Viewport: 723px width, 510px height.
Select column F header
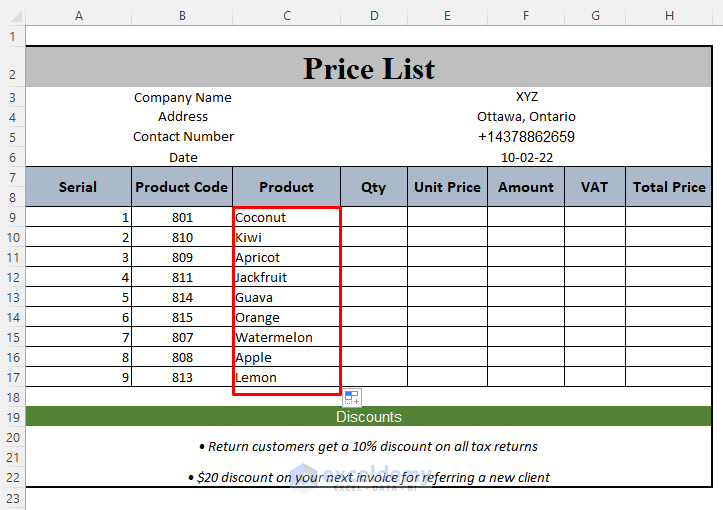(526, 16)
